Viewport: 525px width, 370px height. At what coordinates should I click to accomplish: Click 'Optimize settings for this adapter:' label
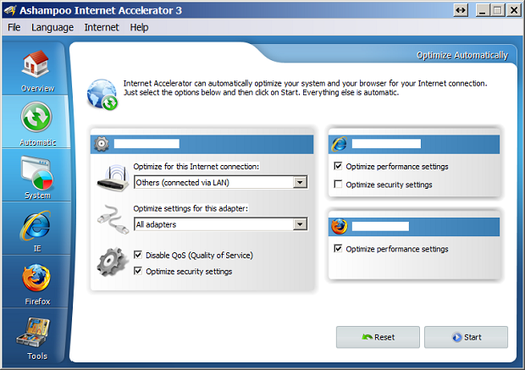(191, 208)
